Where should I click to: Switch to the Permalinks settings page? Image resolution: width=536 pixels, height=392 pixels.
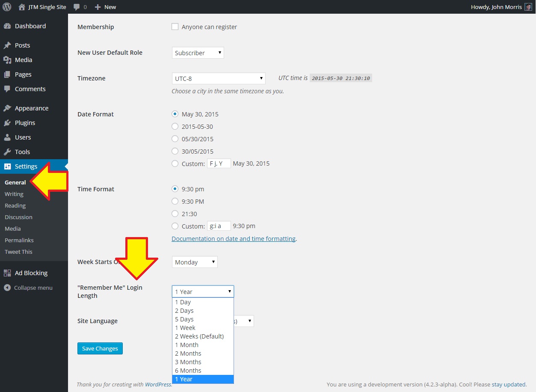click(19, 240)
